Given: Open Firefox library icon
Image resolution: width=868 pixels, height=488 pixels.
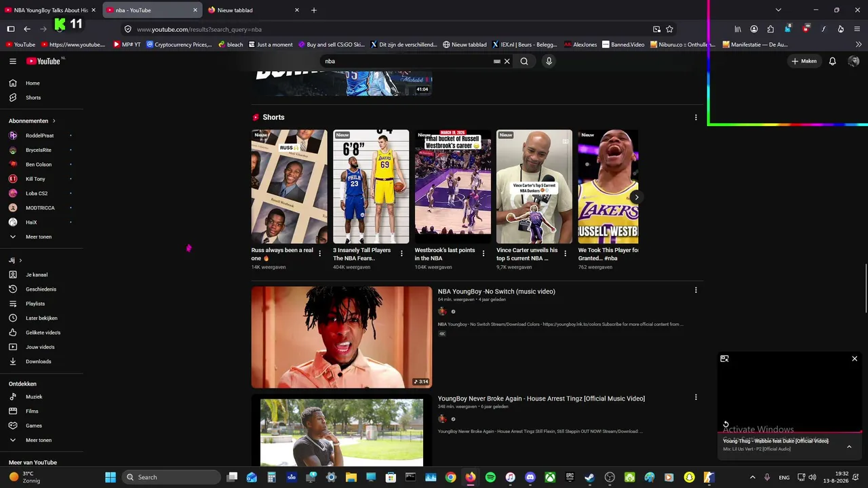Looking at the screenshot, I should pyautogui.click(x=738, y=29).
